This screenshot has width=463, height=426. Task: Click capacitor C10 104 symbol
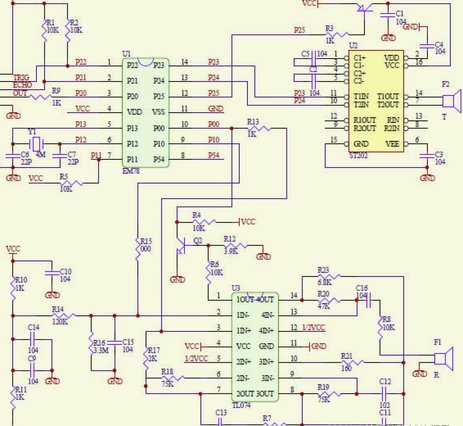point(52,273)
